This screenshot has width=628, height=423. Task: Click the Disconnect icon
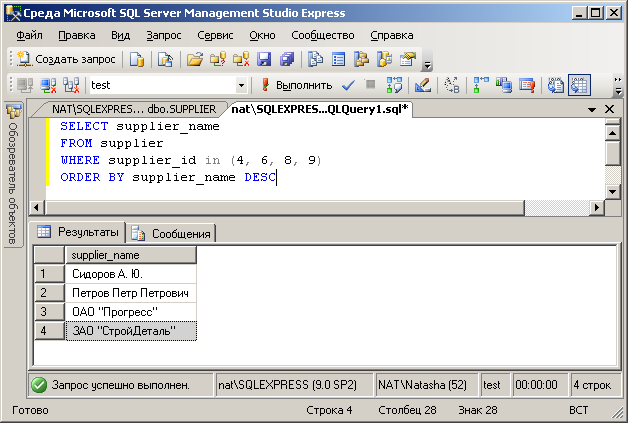pyautogui.click(x=48, y=85)
